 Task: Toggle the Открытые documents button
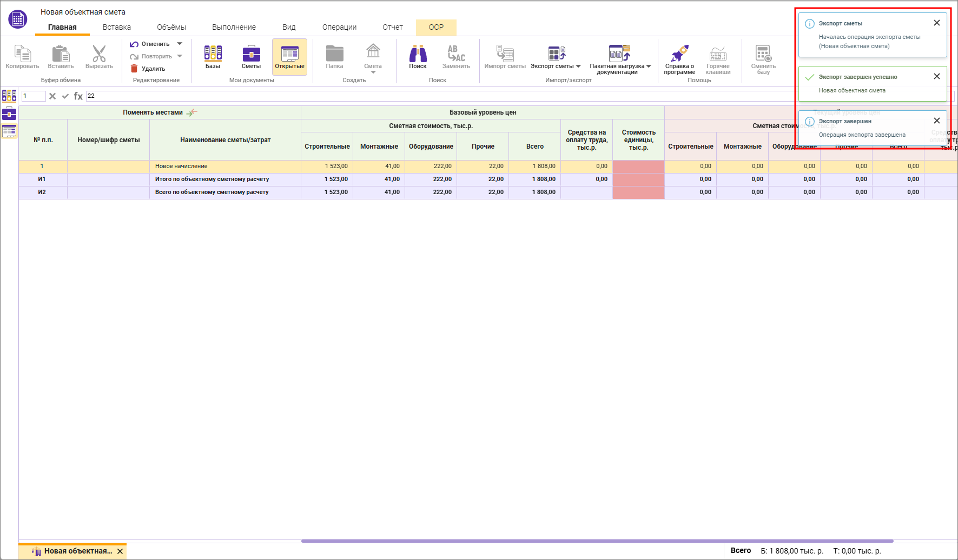point(289,57)
